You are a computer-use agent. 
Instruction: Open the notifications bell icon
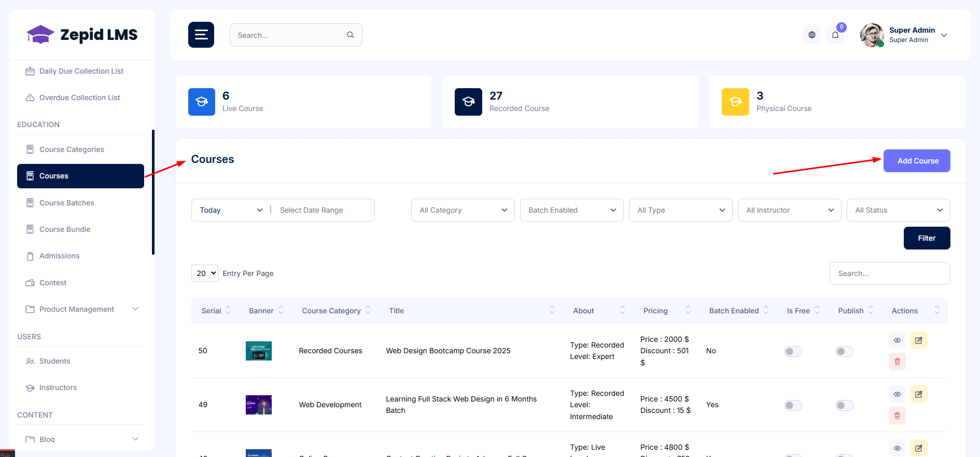point(835,35)
